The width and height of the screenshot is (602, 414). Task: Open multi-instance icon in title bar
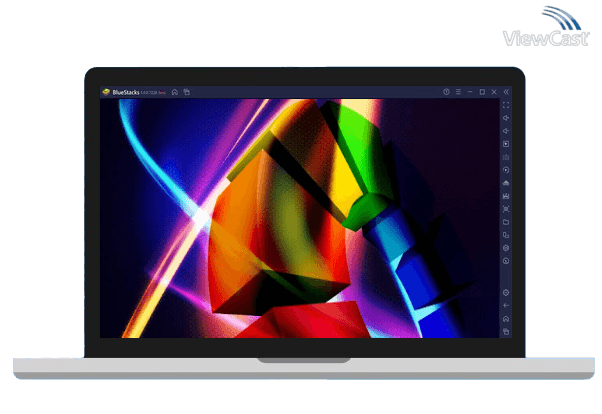click(x=187, y=92)
